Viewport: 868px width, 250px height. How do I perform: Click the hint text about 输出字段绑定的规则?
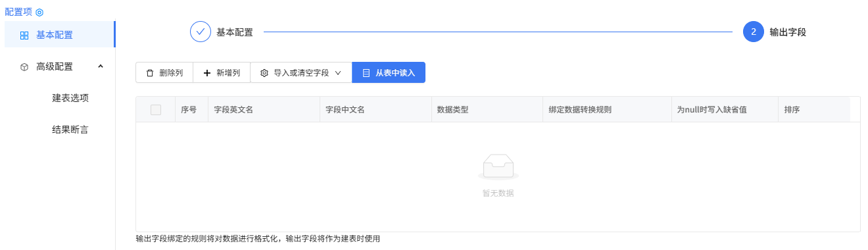coord(258,239)
